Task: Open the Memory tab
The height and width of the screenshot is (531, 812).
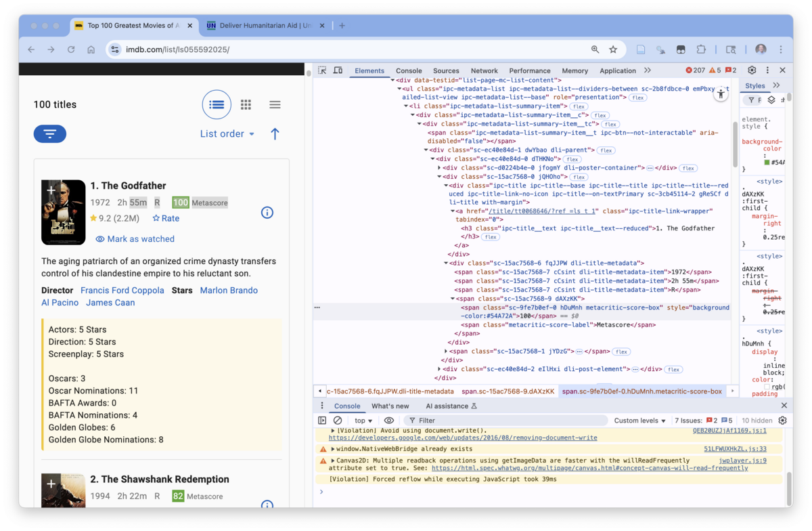Action: [574, 70]
